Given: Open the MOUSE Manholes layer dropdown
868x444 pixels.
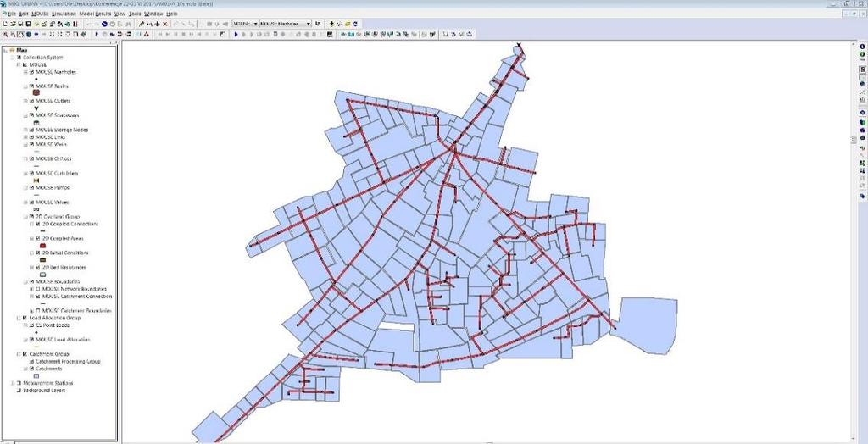Looking at the screenshot, I should point(309,24).
